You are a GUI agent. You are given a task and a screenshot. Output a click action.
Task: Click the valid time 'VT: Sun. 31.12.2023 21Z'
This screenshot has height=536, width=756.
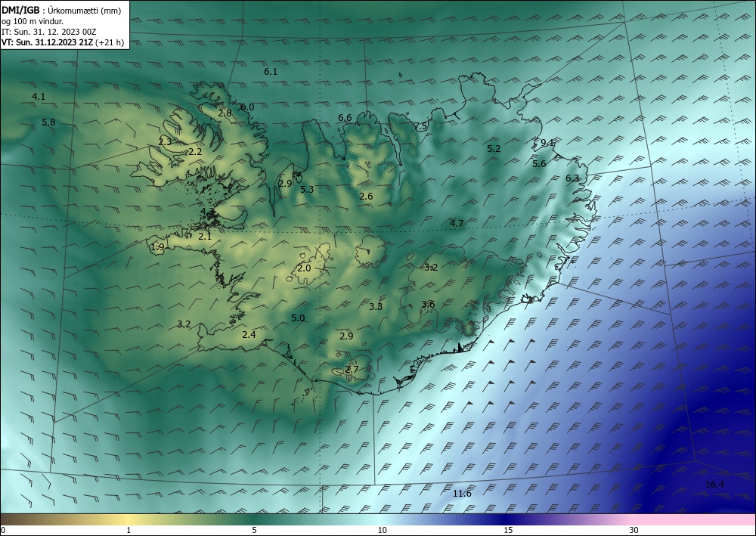[47, 42]
